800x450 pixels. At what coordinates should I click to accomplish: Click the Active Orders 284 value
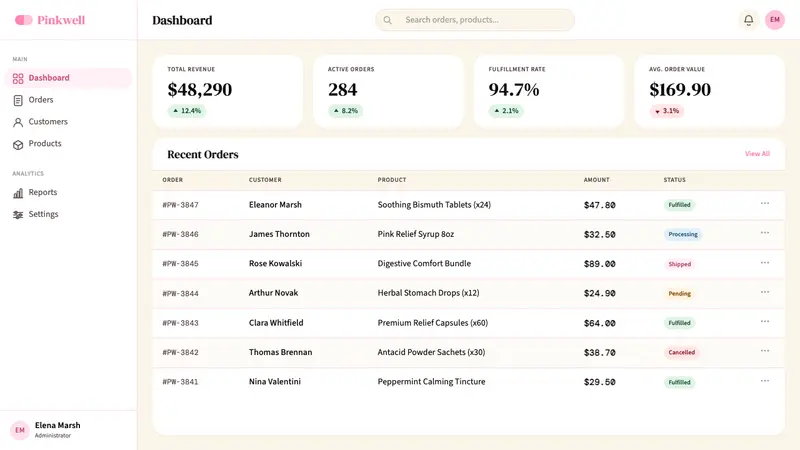click(342, 90)
